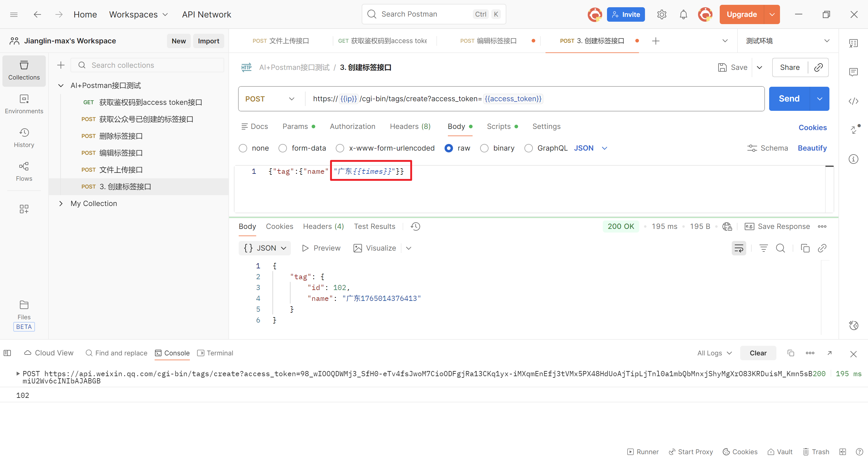The height and width of the screenshot is (459, 868).
Task: Close the console panel
Action: coord(853,354)
